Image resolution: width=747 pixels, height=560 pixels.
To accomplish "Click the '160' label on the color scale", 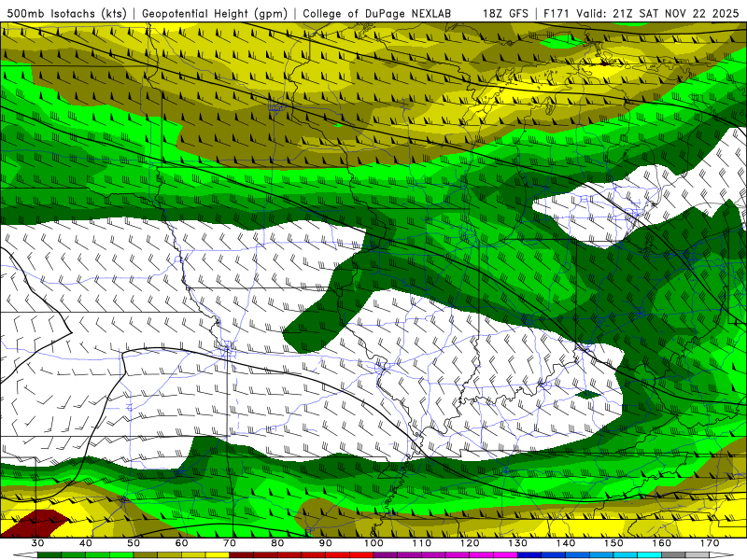I will (662, 543).
